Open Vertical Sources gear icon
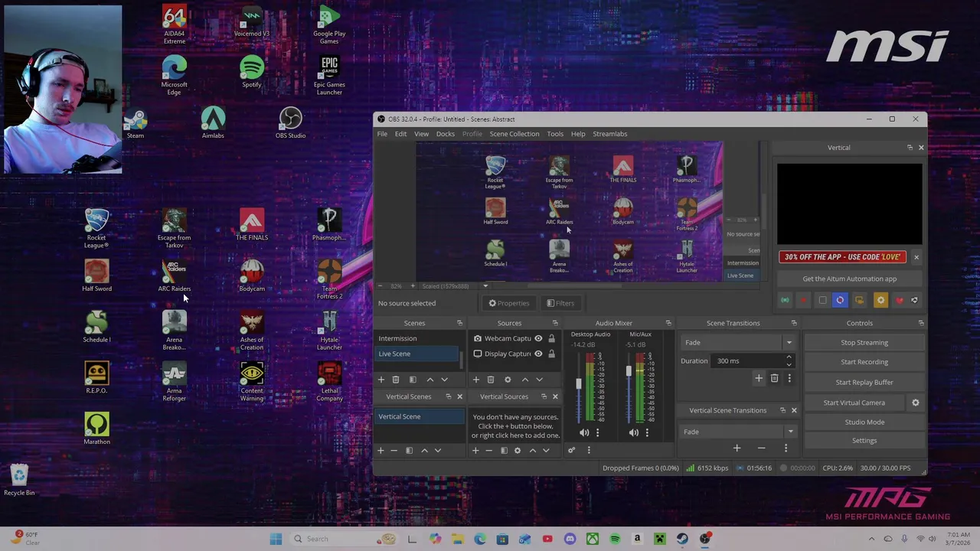The height and width of the screenshot is (551, 980). click(518, 450)
